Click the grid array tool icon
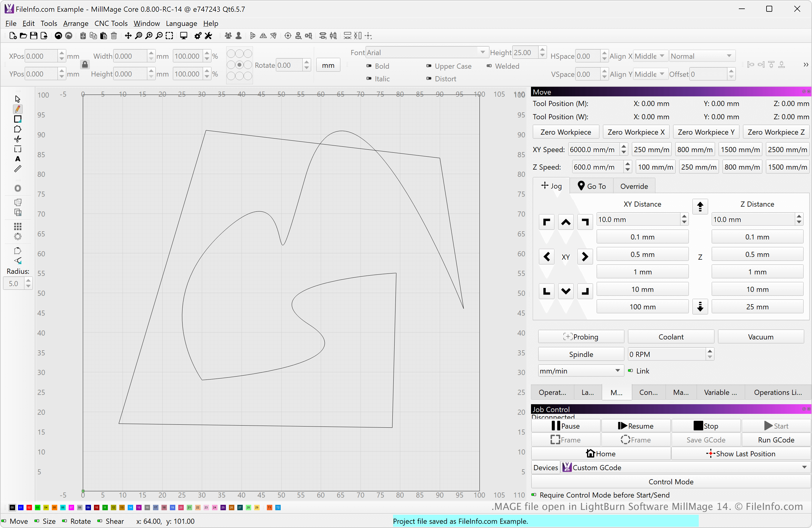Image resolution: width=812 pixels, height=528 pixels. click(17, 227)
